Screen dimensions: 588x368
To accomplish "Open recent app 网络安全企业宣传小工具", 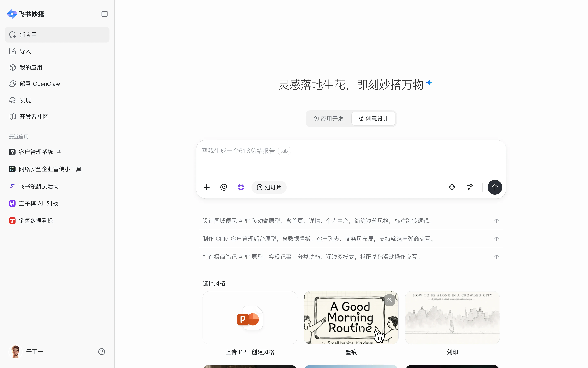I will [x=57, y=169].
